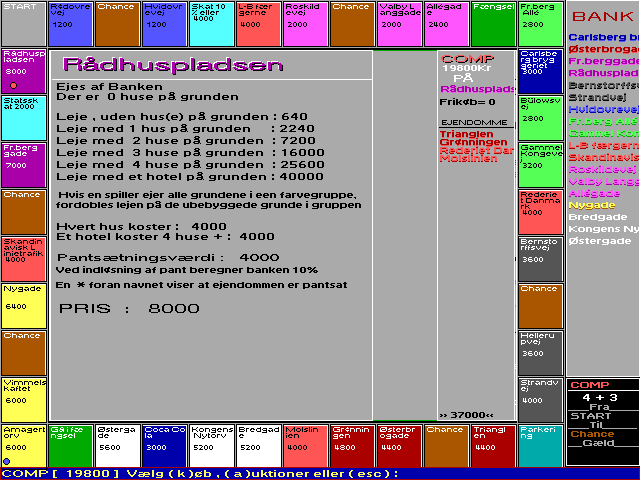Select Bernstorffsvej in the BANK list
Screen dimensions: 640x480
coord(604,86)
